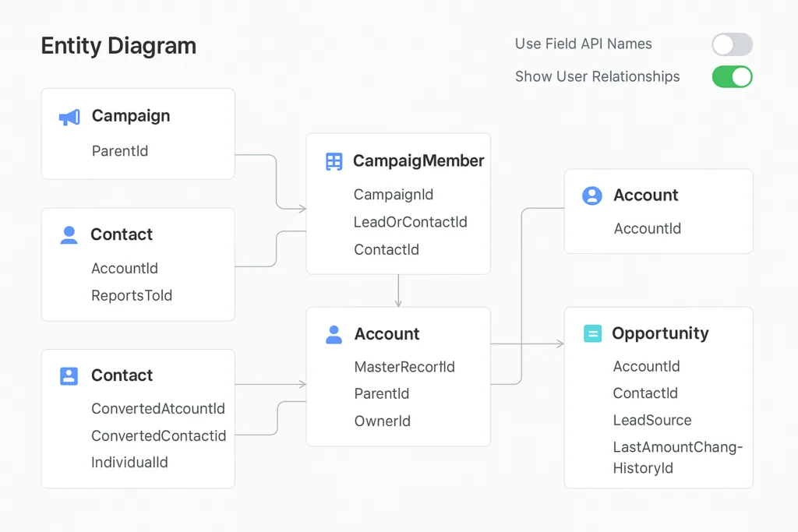
Task: Click the badge icon on ConvertedContactId Contact card
Action: 69,376
